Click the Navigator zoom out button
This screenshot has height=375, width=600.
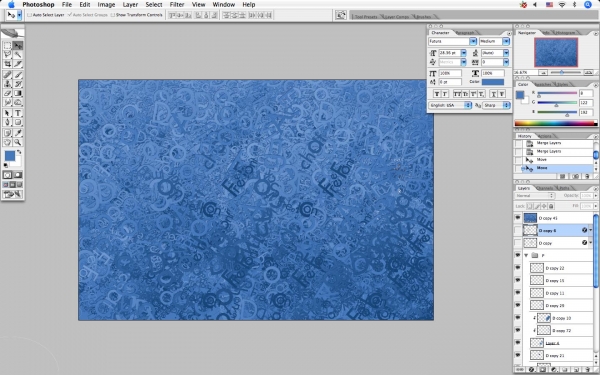tap(543, 72)
